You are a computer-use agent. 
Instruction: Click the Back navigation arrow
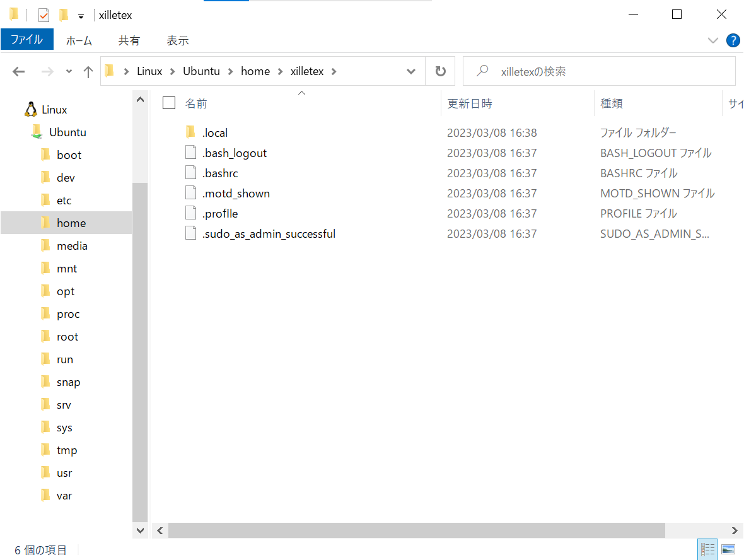pyautogui.click(x=18, y=72)
